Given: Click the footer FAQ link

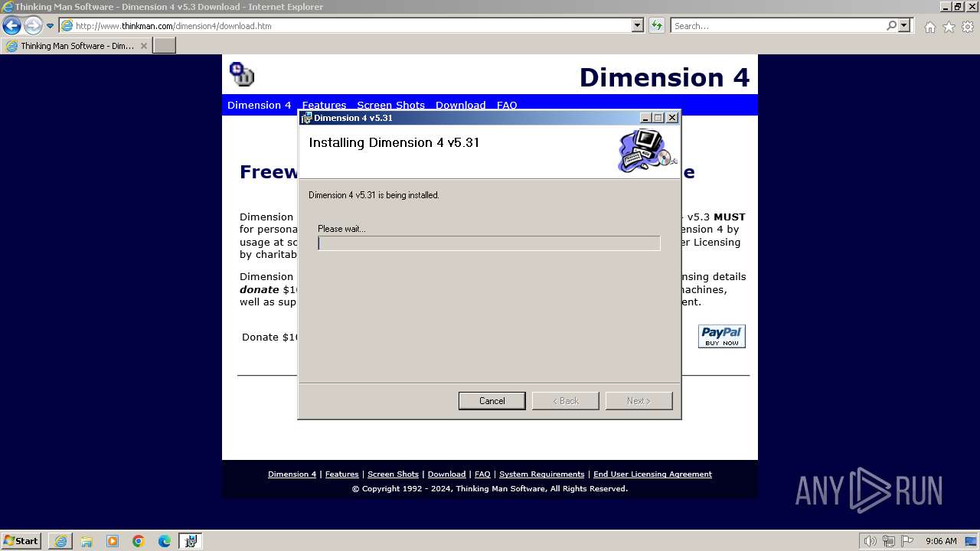Looking at the screenshot, I should 482,474.
